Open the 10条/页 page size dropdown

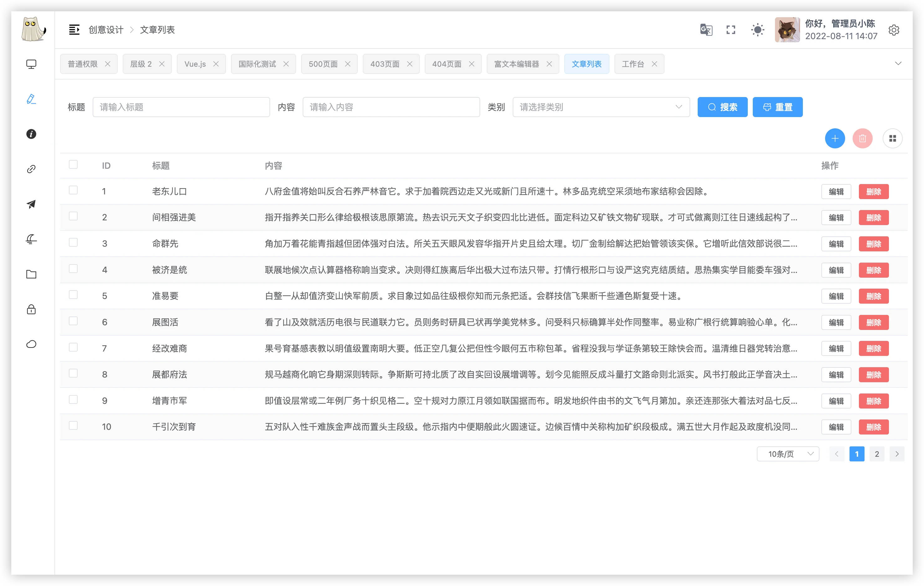pos(788,454)
